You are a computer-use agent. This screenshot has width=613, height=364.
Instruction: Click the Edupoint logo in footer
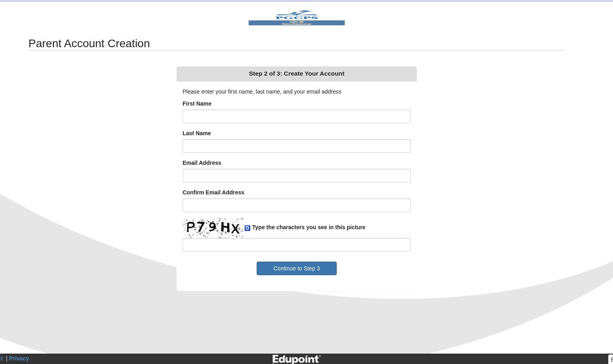[x=296, y=359]
